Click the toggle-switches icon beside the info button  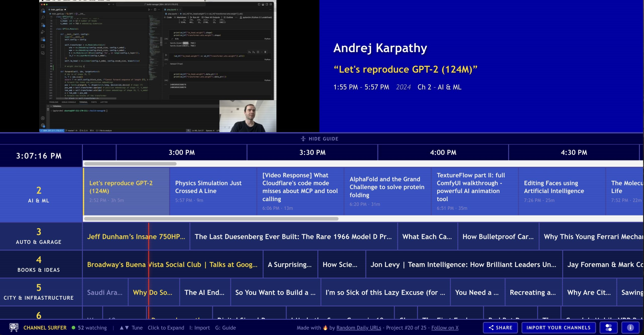point(609,327)
